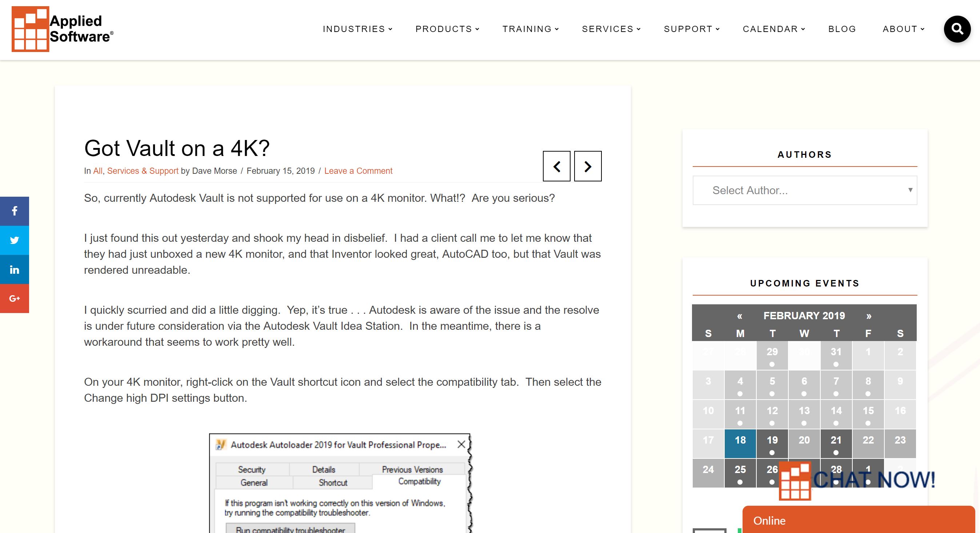Go to next post arrow
The width and height of the screenshot is (980, 533).
588,166
